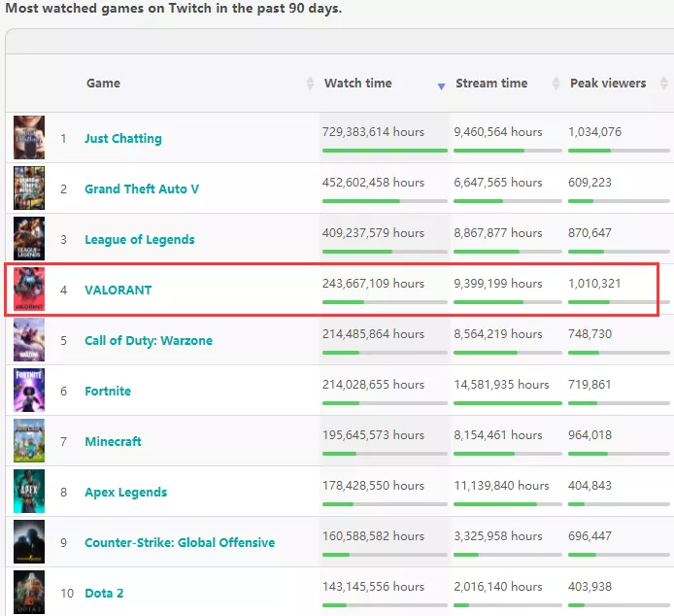674x616 pixels.
Task: Open the Dota 2 cover thumbnail
Action: tap(29, 593)
